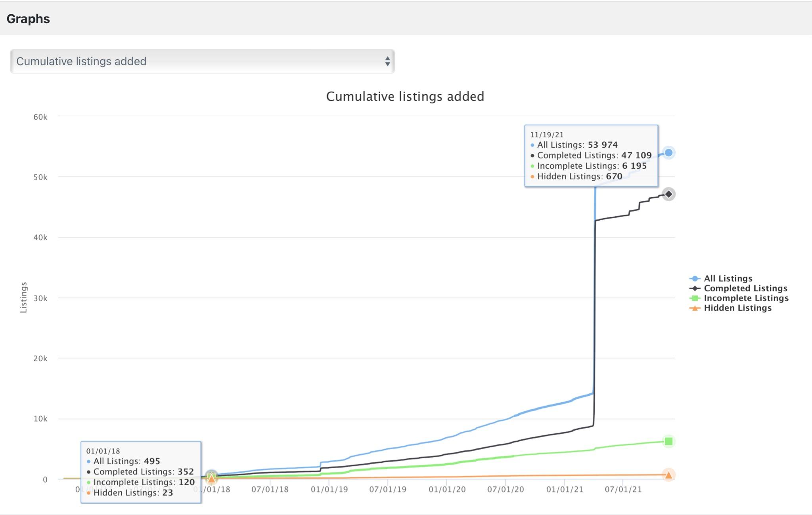Click the orange triangle legend marker
This screenshot has width=812, height=515.
695,308
